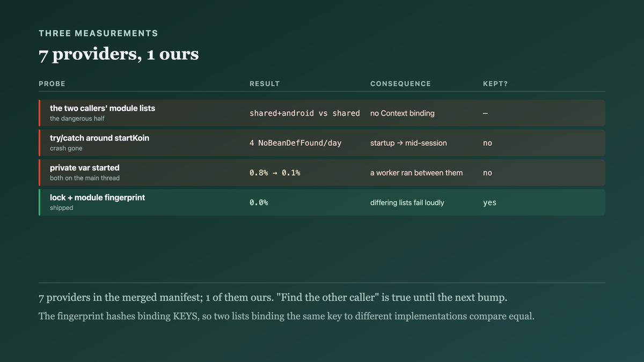Select '4 NoBeanDefFound/day' result value
Screen dimensions: 644x362
296,143
